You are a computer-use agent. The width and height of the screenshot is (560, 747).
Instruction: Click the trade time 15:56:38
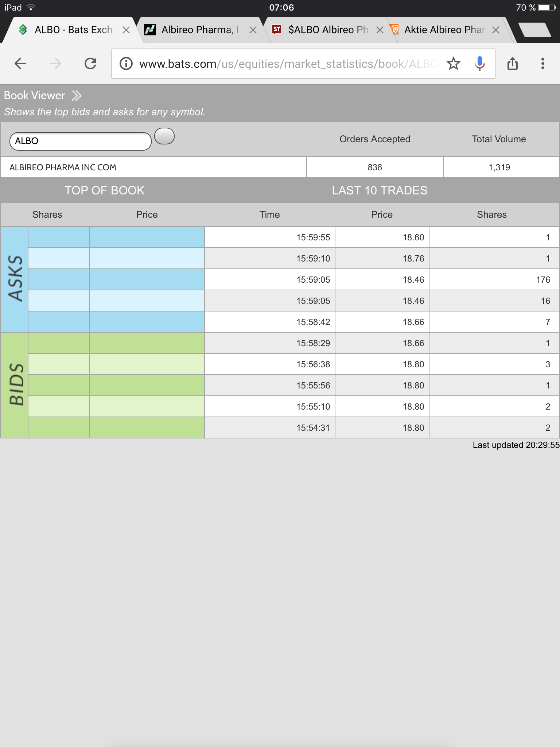click(313, 364)
